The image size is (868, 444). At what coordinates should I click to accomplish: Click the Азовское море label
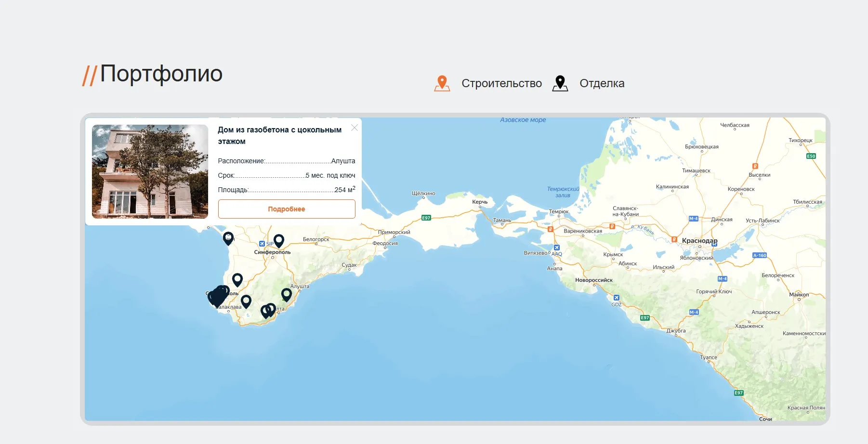(523, 120)
